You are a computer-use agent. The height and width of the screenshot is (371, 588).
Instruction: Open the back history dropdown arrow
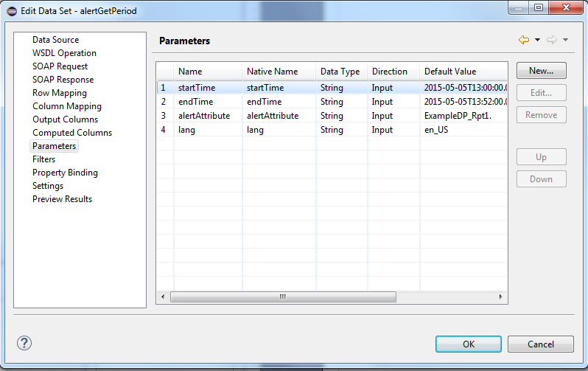[x=537, y=40]
